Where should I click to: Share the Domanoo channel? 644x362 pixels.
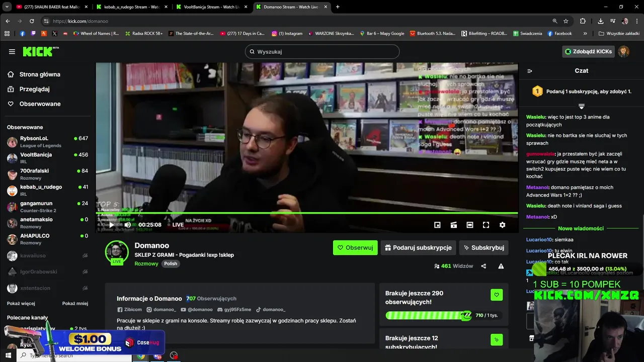tap(484, 266)
